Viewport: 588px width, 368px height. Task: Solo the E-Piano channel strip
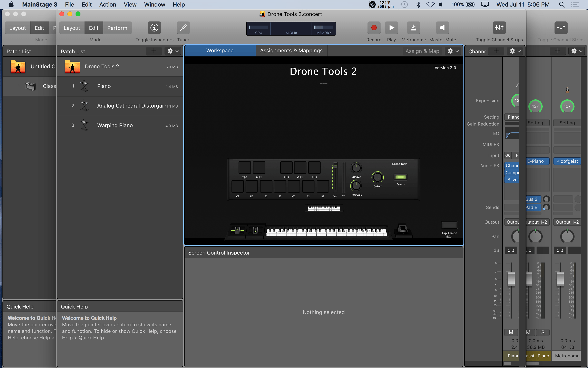(543, 332)
